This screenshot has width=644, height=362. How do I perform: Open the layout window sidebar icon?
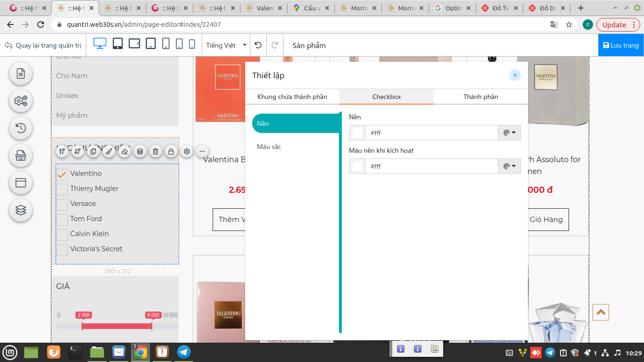(21, 183)
